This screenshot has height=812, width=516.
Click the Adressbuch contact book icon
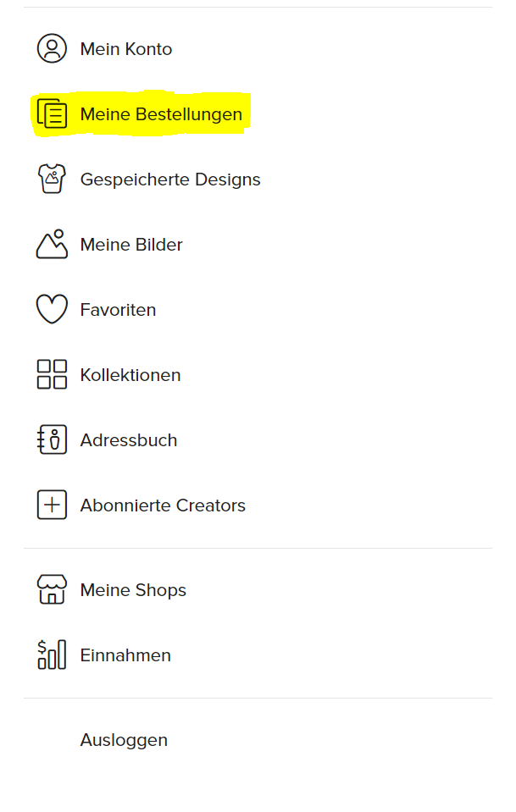click(52, 439)
